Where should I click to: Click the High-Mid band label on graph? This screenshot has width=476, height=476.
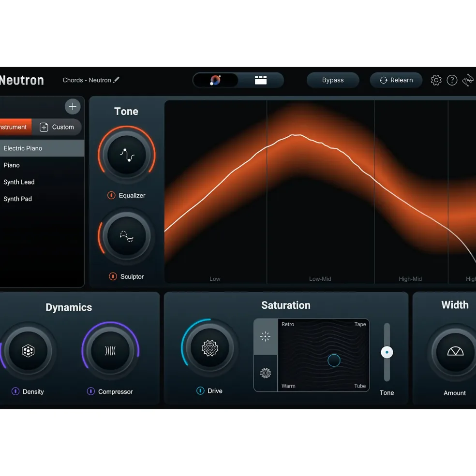[410, 279]
